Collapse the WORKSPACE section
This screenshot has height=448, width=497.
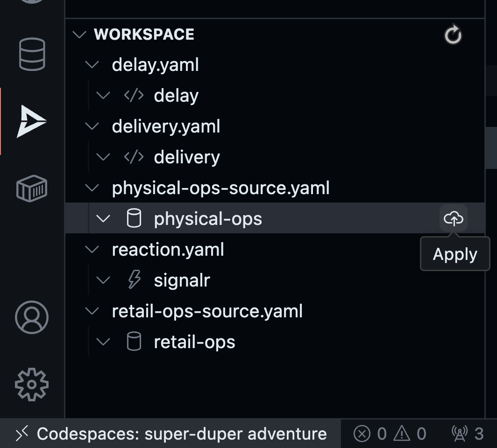click(80, 35)
